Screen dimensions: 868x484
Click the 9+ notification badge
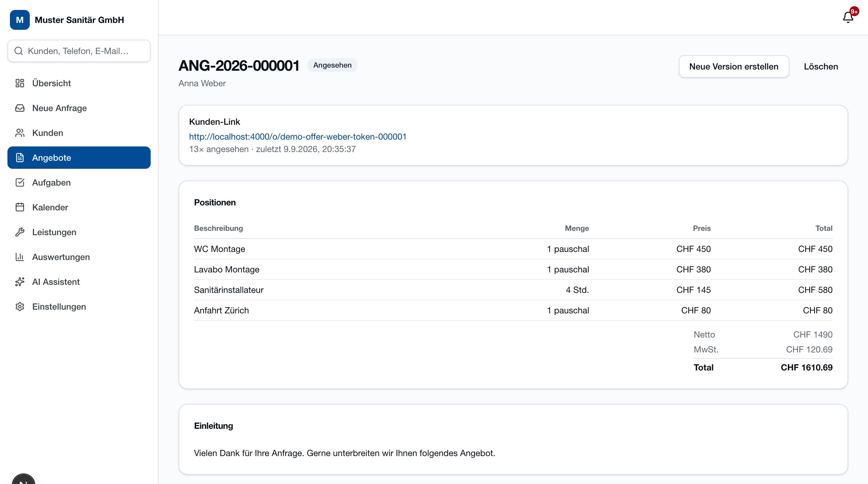854,11
